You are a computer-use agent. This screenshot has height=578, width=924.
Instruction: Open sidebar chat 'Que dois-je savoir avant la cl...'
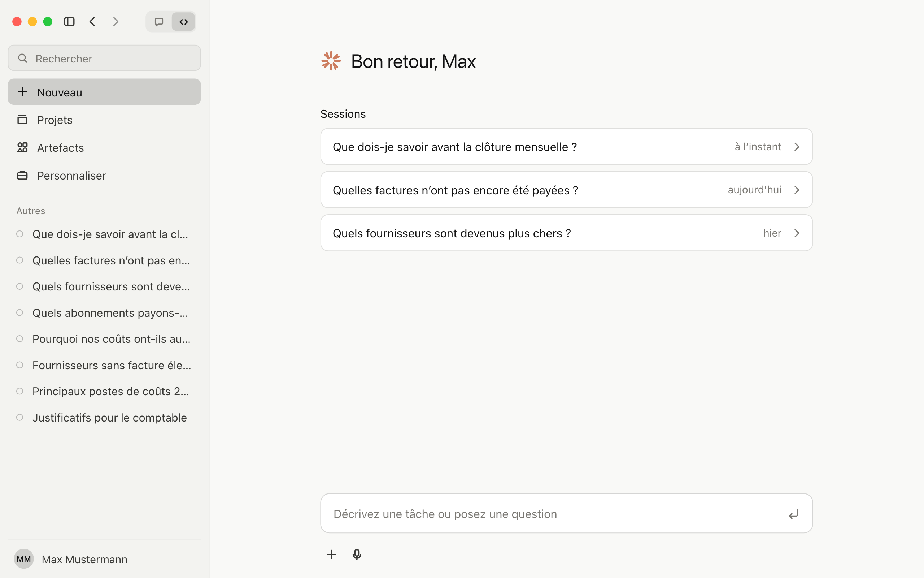click(104, 234)
